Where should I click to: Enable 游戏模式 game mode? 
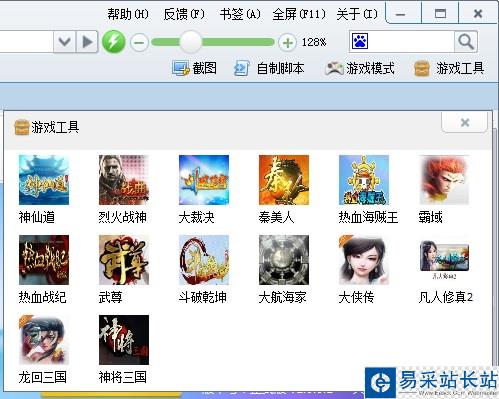click(360, 68)
